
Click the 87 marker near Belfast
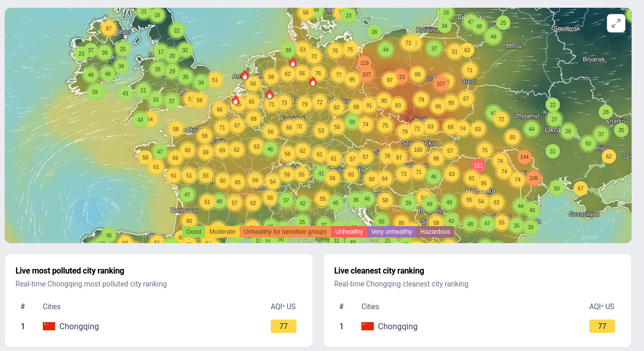(108, 28)
